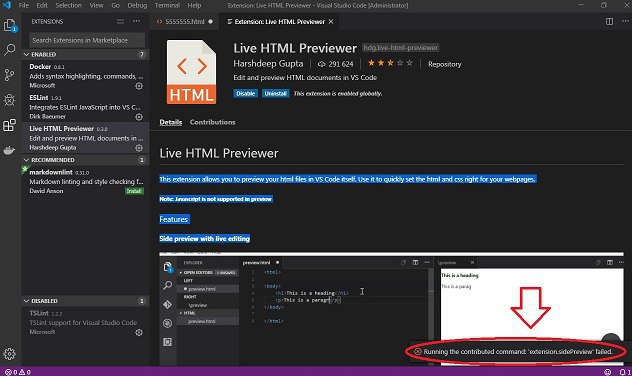Close the Extension: Live HTML Previewer tab
This screenshot has width=632, height=376.
pos(331,21)
